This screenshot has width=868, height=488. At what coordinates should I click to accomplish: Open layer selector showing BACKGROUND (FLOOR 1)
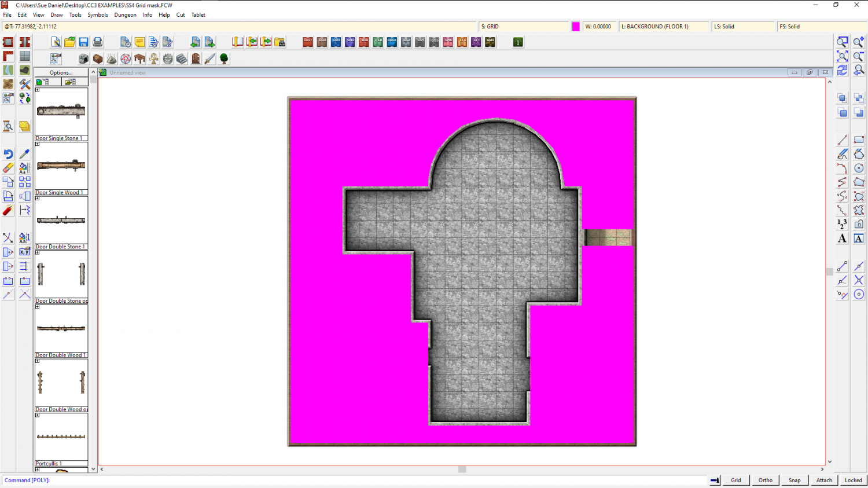click(x=664, y=27)
